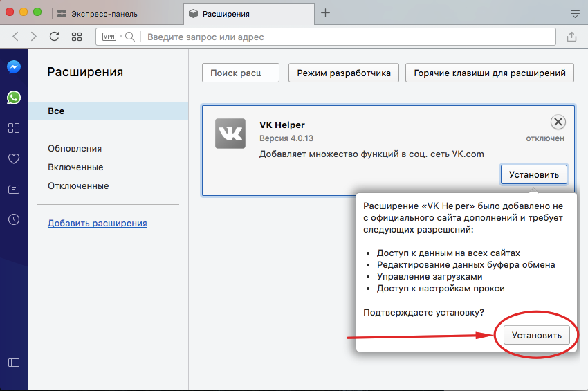Open the tab menu icon at top right
588x391 pixels.
[575, 15]
